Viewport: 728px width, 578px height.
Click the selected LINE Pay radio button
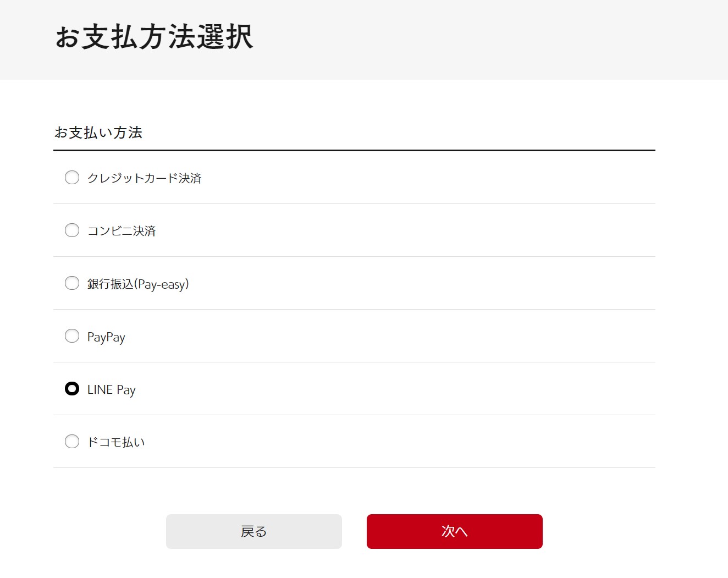click(x=72, y=389)
